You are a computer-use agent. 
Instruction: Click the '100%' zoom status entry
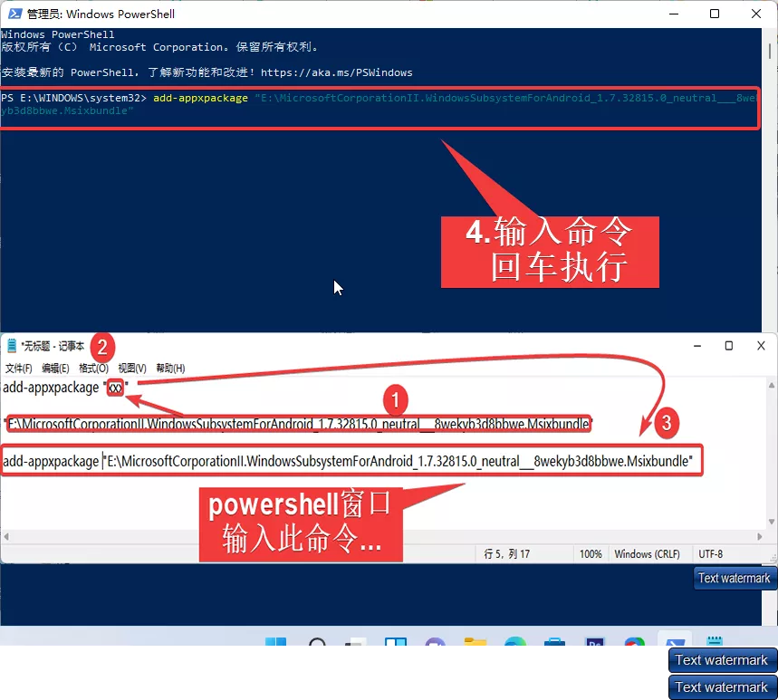click(591, 553)
